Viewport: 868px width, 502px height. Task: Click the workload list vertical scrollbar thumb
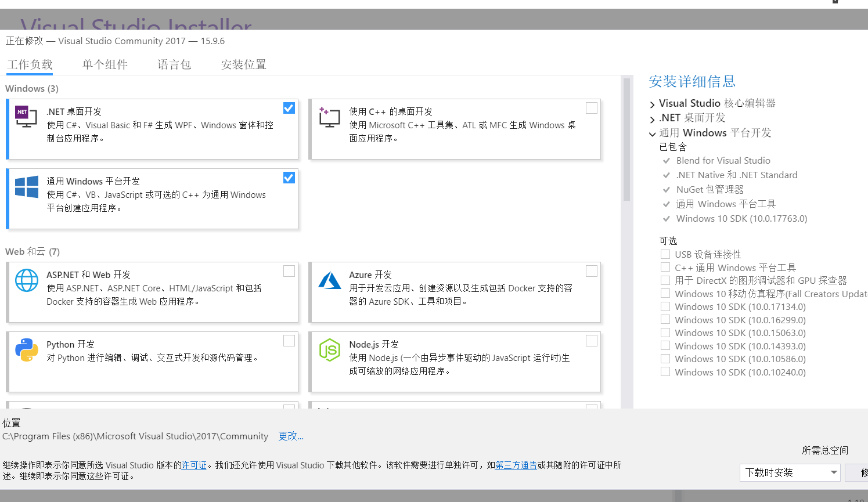pos(626,139)
